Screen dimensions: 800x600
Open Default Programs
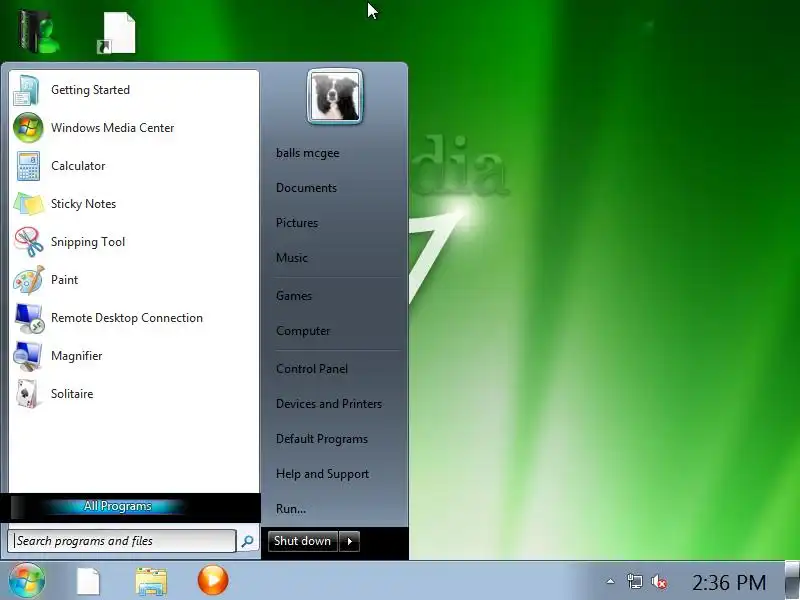(x=321, y=439)
